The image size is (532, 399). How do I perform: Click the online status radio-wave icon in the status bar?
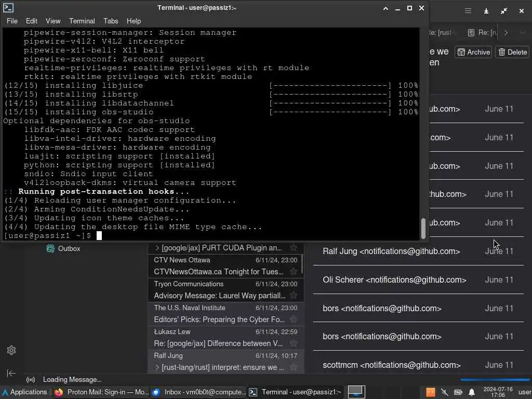pos(31,380)
